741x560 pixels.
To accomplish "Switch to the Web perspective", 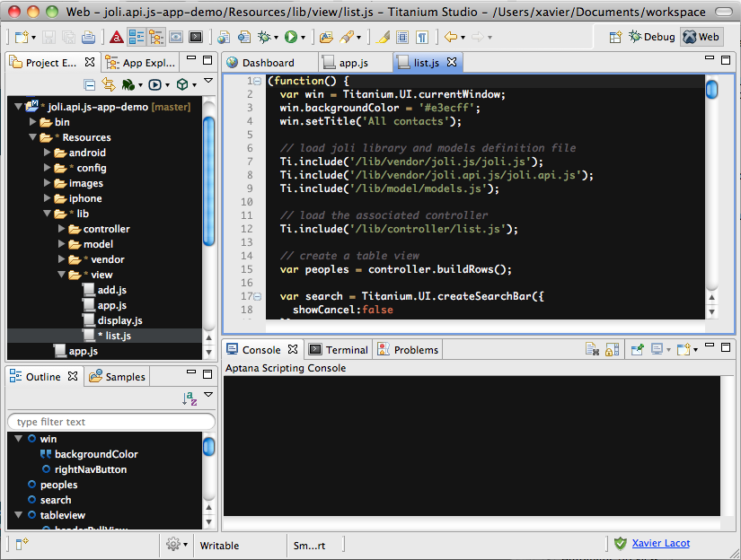I will tap(701, 37).
